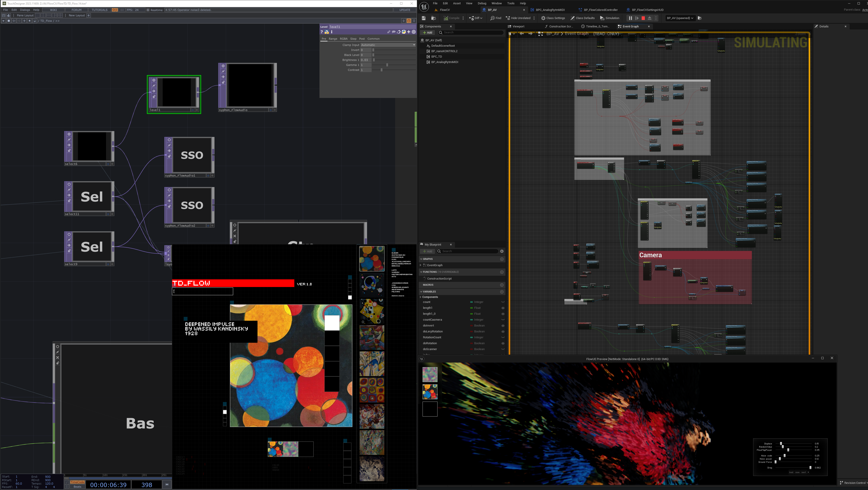Click the plus icon next to New Layout
This screenshot has height=490, width=868.
89,15
